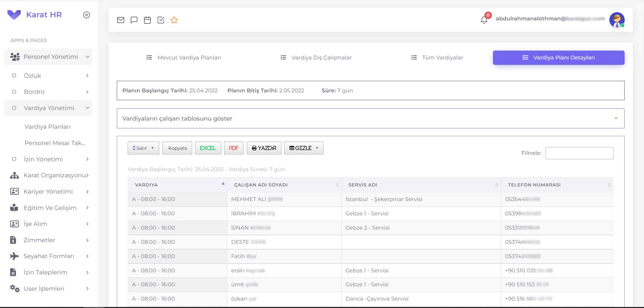Open the user profile avatar
This screenshot has height=308, width=644.
(617, 20)
